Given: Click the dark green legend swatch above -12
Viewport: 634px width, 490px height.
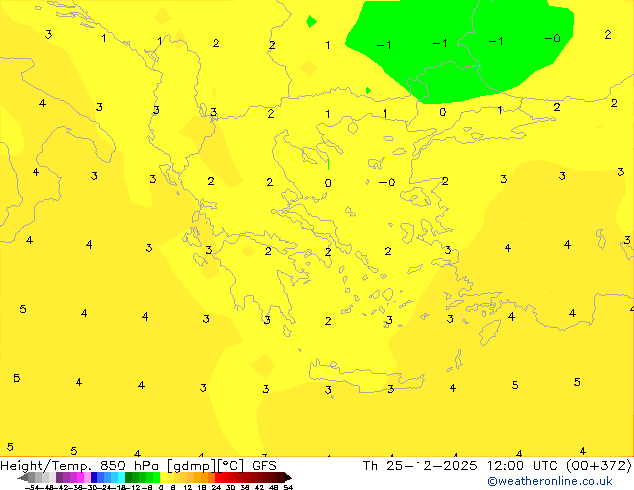Looking at the screenshot, I should tap(129, 477).
